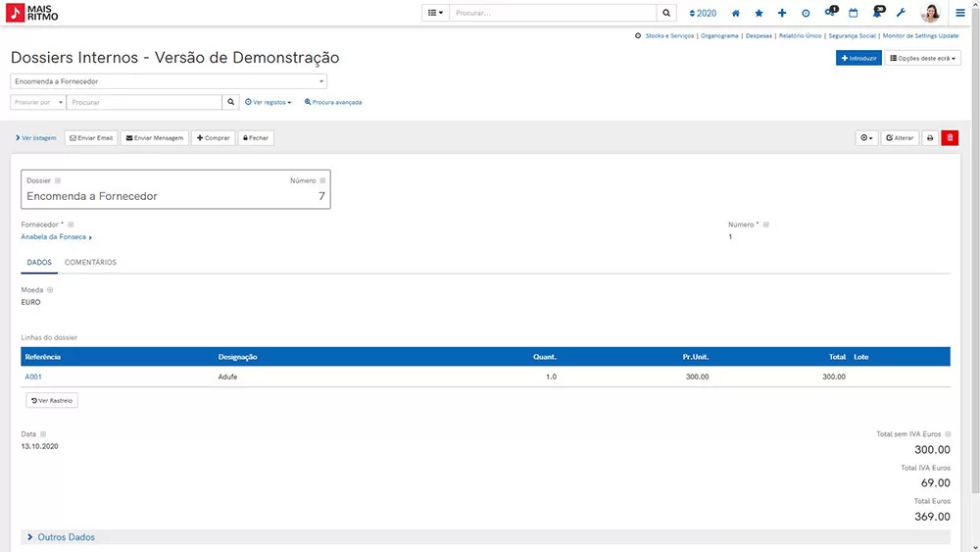Click the date value 13.10.2020
The width and height of the screenshot is (980, 552).
[39, 446]
